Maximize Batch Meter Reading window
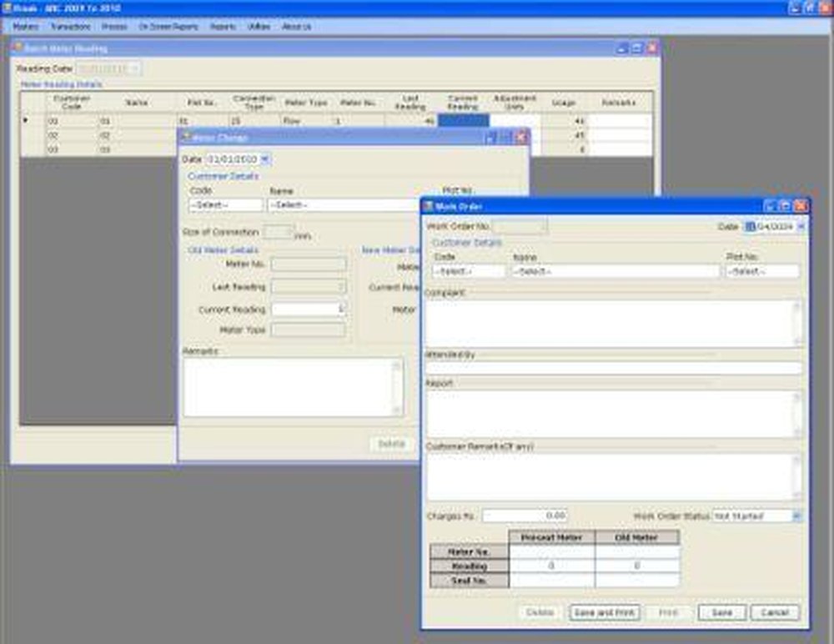The image size is (834, 644). point(637,48)
